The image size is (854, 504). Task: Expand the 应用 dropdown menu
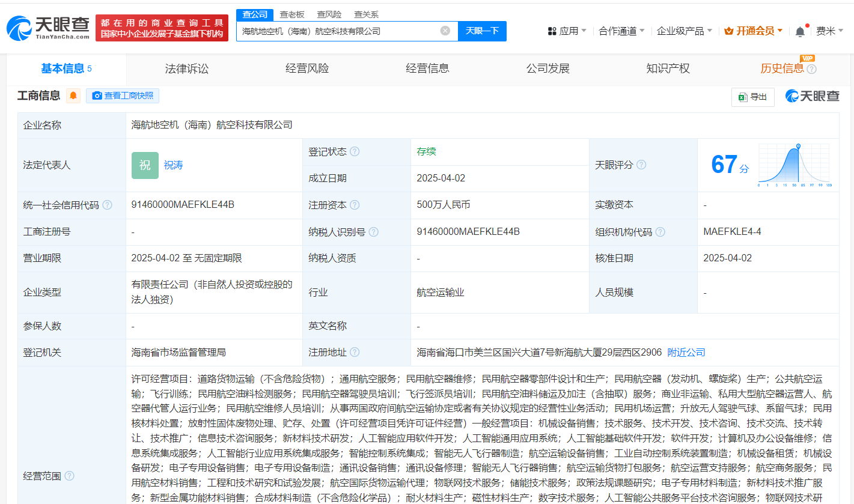click(567, 31)
